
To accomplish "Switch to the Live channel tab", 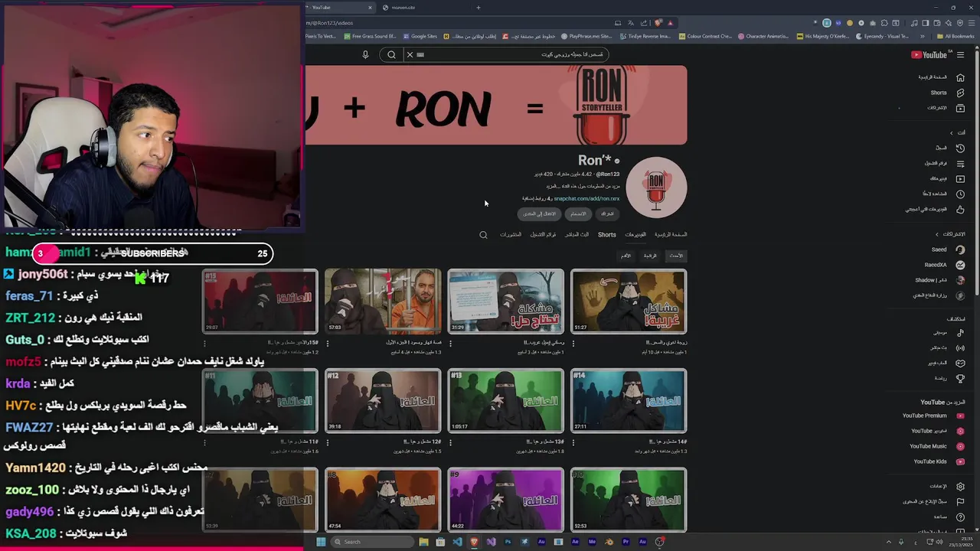I will tap(577, 235).
